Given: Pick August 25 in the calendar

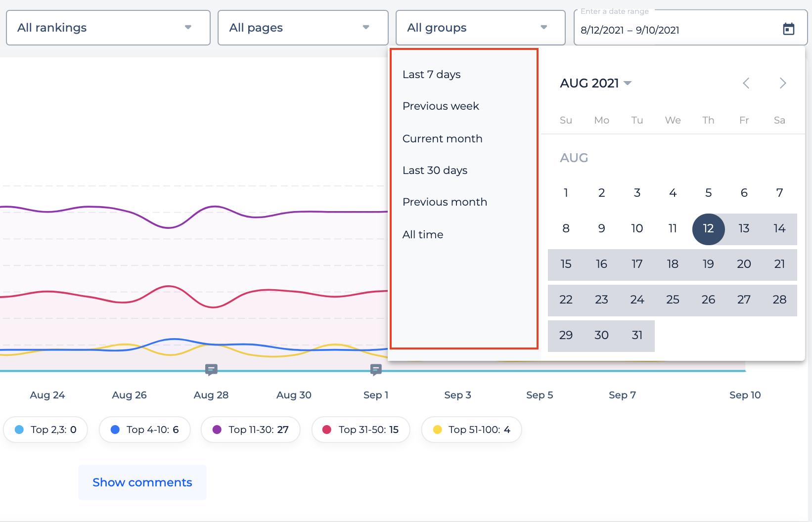Looking at the screenshot, I should (x=673, y=300).
